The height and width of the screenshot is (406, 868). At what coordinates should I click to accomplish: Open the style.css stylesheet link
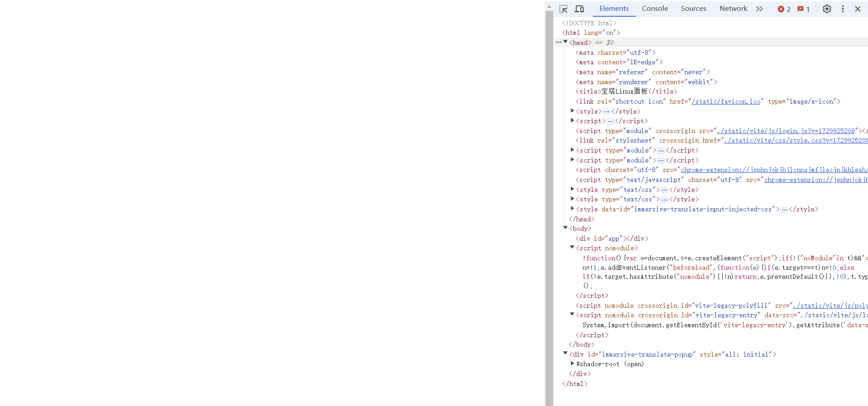(796, 140)
